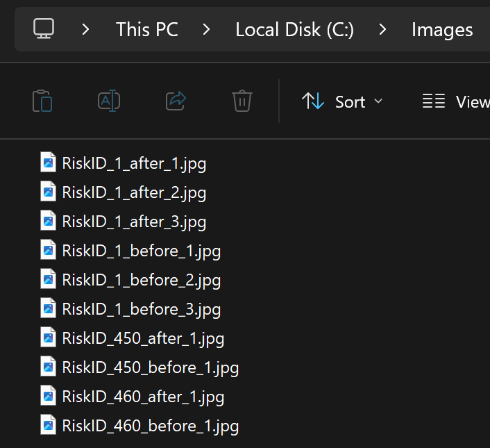Expand the chevron after Local Disk (C:)
This screenshot has width=490, height=448.
[x=382, y=30]
